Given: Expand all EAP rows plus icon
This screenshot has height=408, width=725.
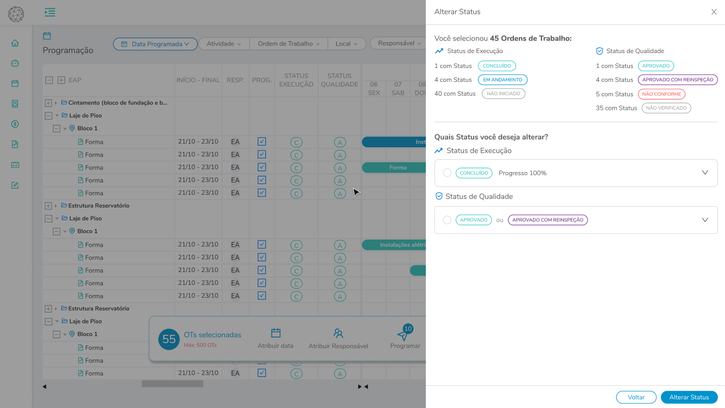Looking at the screenshot, I should pos(61,80).
